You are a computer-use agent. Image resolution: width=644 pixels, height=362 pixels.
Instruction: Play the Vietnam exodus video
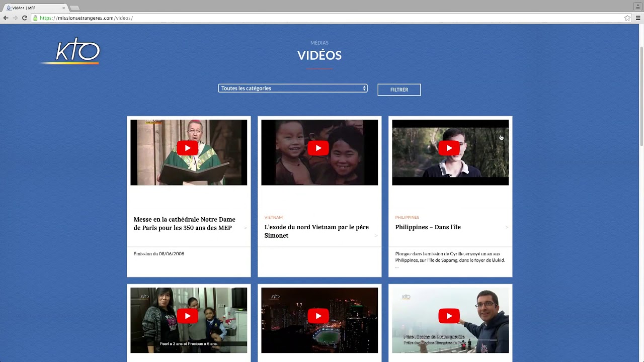pyautogui.click(x=318, y=148)
